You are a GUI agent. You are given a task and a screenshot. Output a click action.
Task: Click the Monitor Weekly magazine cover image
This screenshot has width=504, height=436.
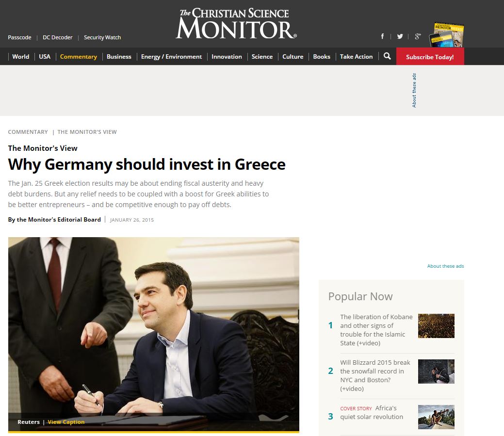click(x=446, y=35)
